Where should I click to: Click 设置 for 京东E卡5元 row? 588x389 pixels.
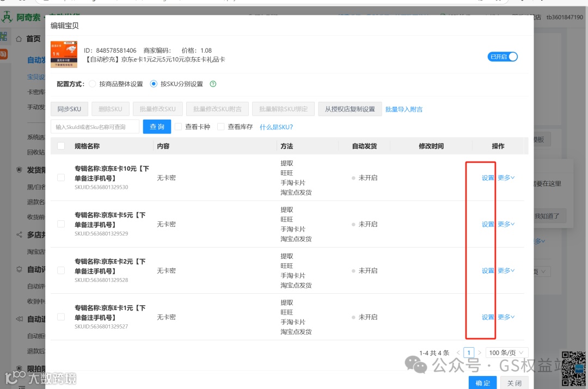tap(487, 224)
